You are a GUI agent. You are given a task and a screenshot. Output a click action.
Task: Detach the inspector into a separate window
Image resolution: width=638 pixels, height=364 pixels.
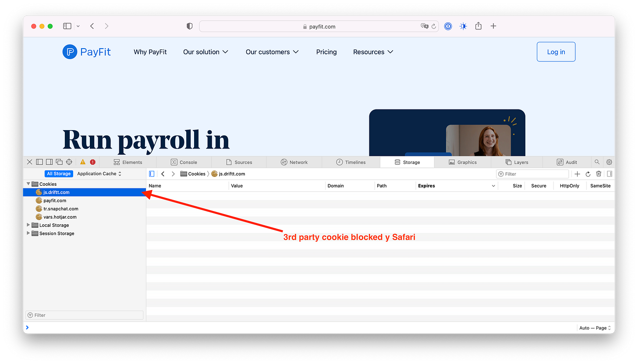point(59,162)
